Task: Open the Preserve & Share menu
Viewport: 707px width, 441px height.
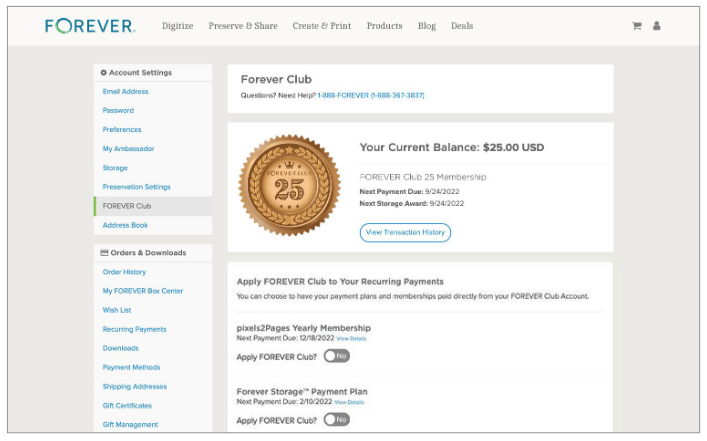Action: point(243,26)
